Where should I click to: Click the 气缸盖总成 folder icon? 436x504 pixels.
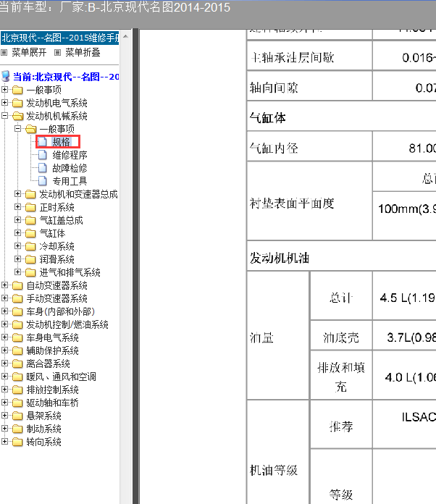tap(30, 220)
